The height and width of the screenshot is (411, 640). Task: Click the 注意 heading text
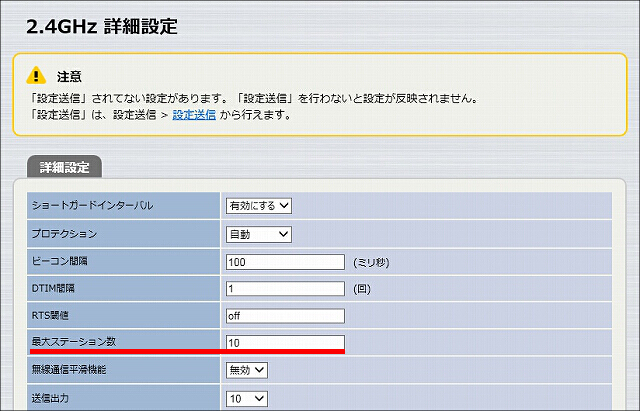[69, 76]
